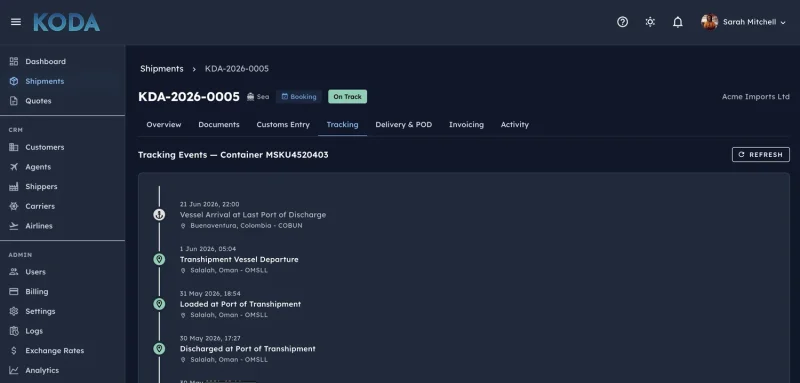This screenshot has width=800, height=383.
Task: Click the location pin icon beside Buenaventura
Action: coord(183,226)
